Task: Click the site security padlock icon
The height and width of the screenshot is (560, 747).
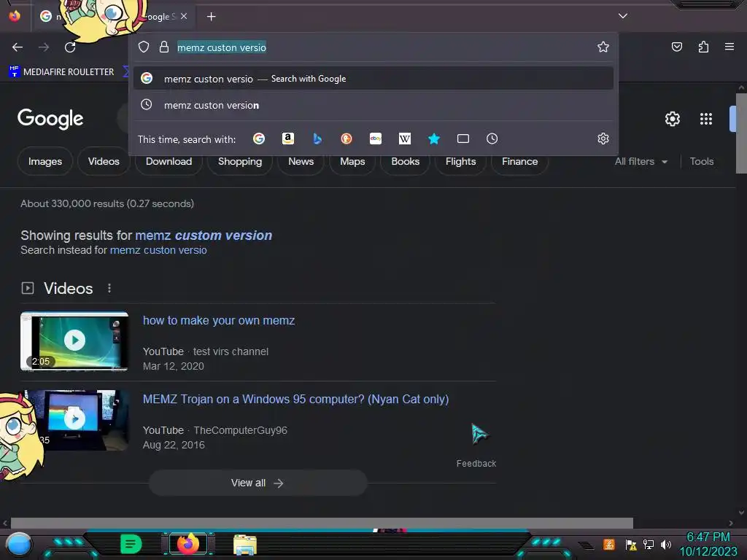Action: [164, 47]
